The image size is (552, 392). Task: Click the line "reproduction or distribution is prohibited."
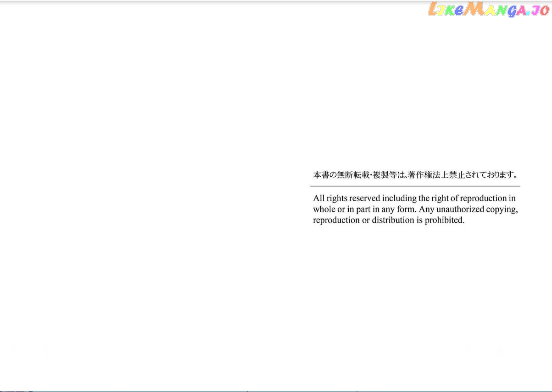(x=389, y=220)
